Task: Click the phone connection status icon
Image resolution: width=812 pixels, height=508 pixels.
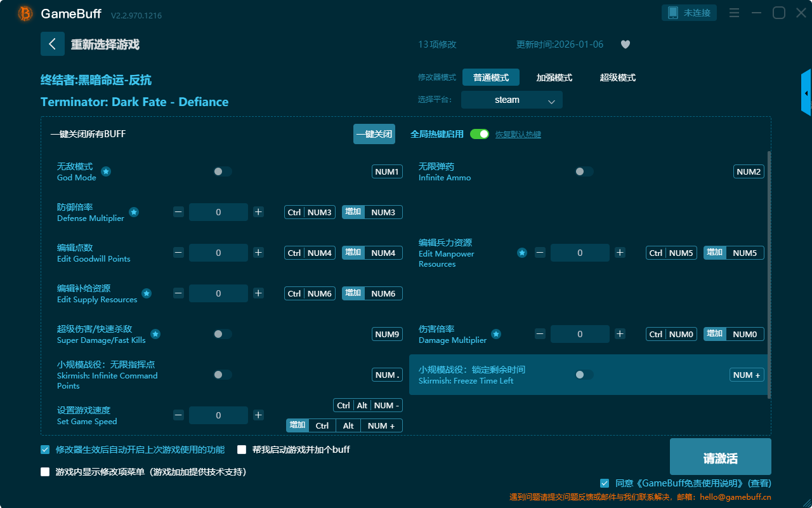Action: (673, 13)
